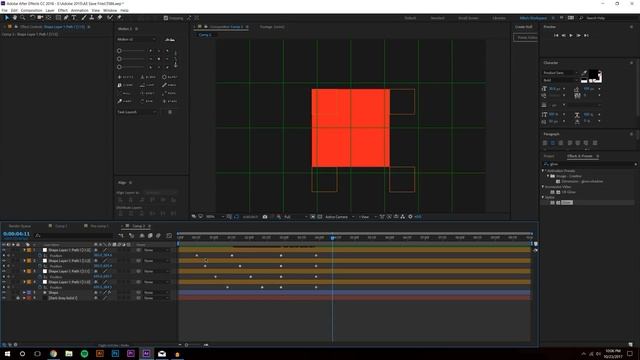This screenshot has height=360, width=640.
Task: Open Photoshop from the taskbar
Action: (115, 353)
